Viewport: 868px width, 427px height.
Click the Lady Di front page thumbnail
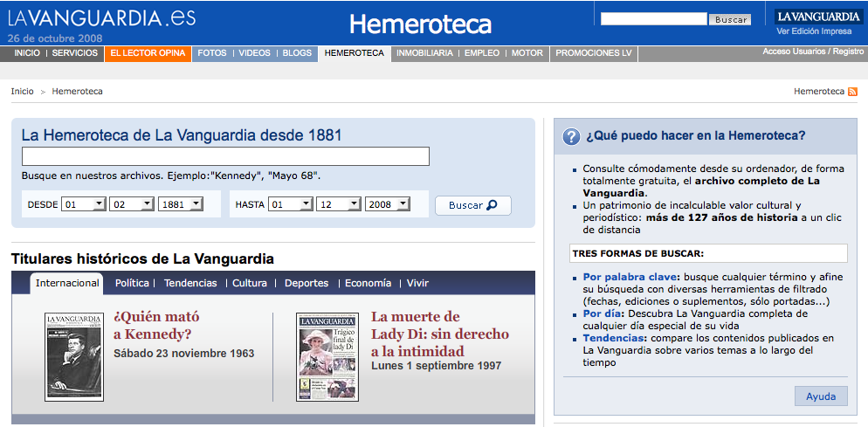[x=327, y=356]
